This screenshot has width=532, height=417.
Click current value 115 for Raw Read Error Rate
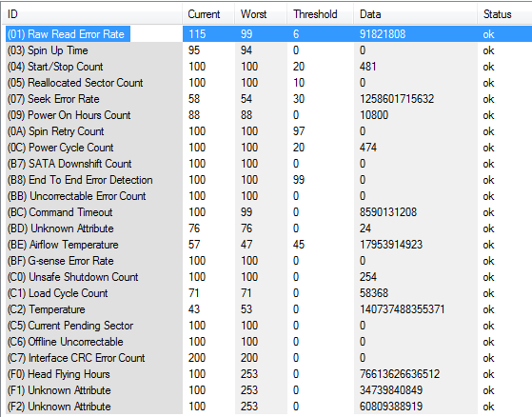tap(197, 34)
